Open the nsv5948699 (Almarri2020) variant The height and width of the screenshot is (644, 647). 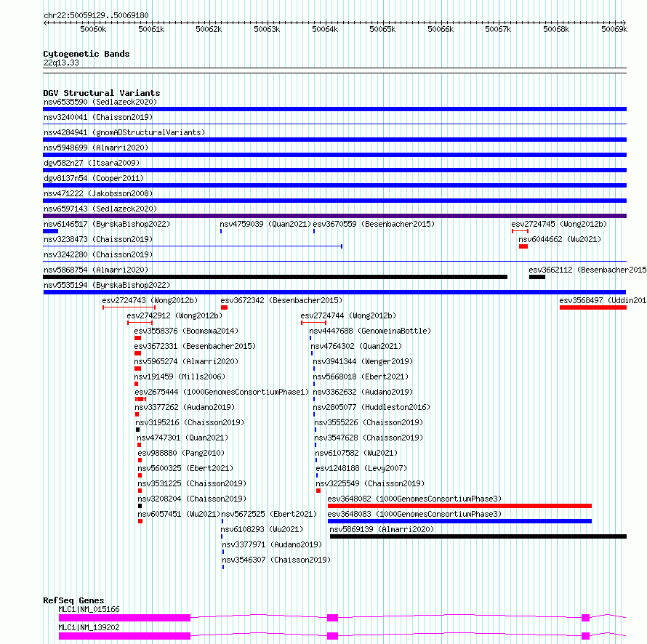coord(96,148)
